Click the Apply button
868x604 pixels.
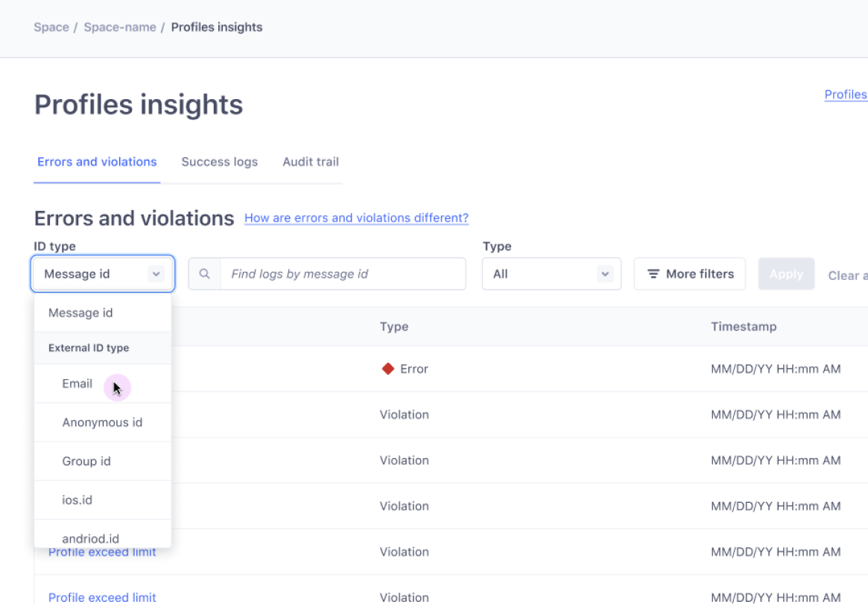786,274
